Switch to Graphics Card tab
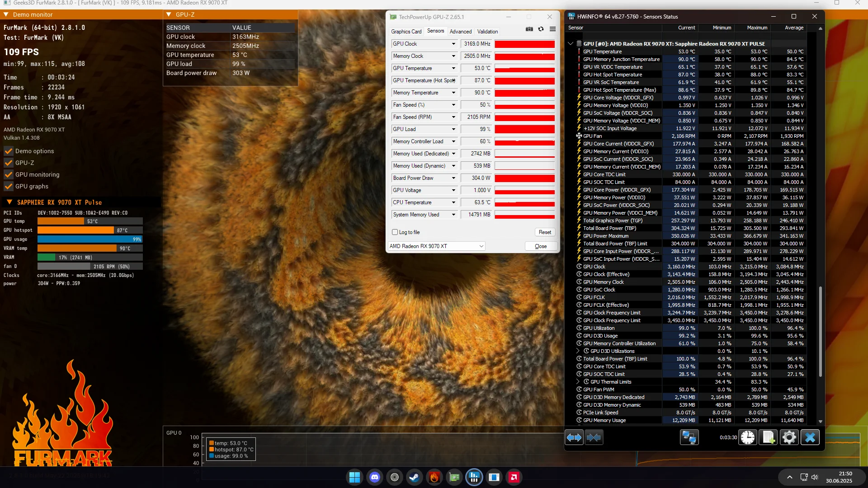 pos(406,32)
